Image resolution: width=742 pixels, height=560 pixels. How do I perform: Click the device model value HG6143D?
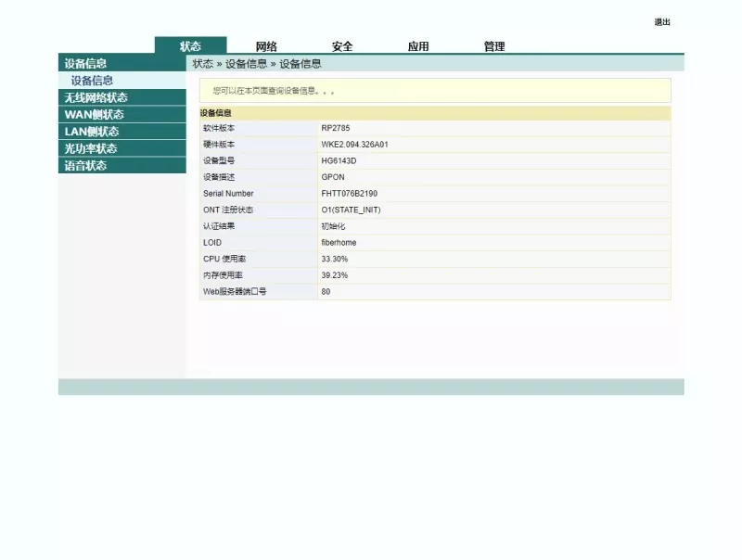click(x=339, y=160)
